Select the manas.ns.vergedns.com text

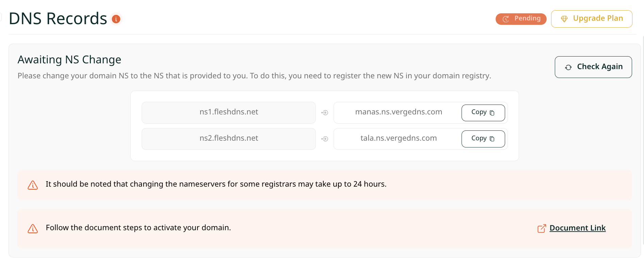point(398,112)
